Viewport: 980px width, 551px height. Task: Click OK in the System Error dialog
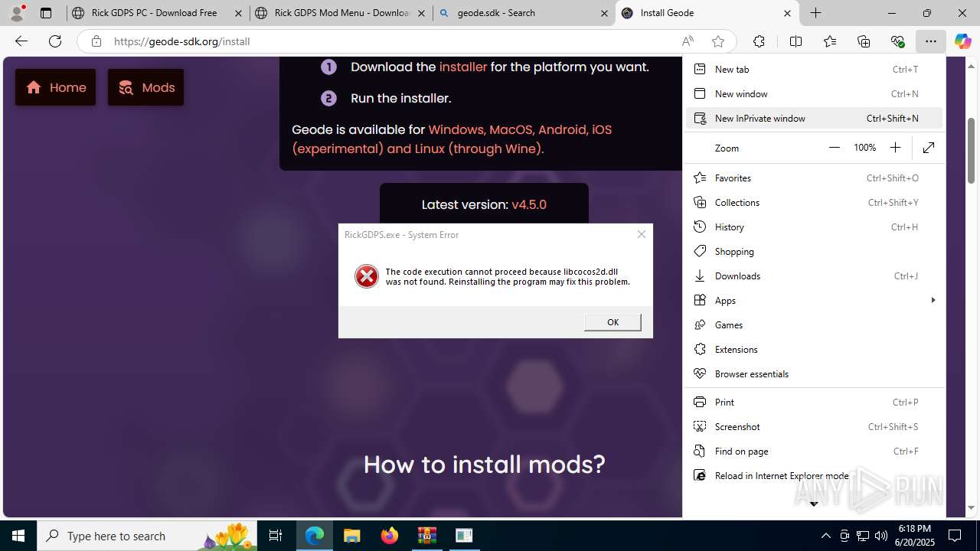click(612, 322)
